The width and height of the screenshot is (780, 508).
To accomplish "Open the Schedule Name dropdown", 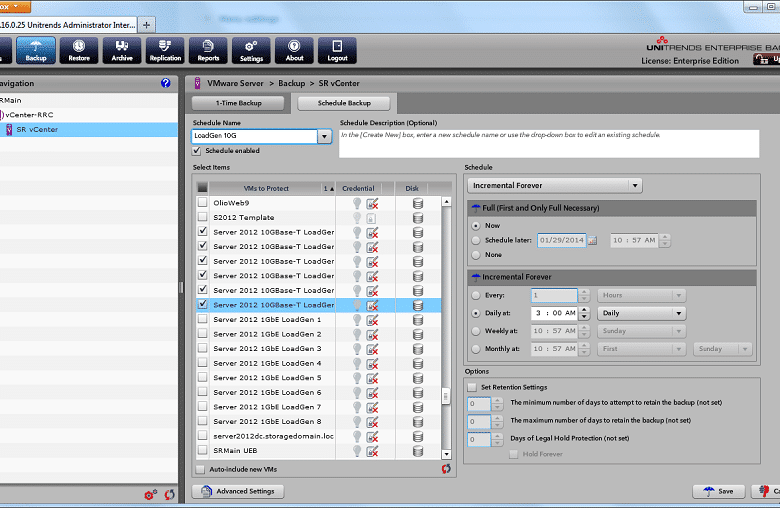I will click(324, 136).
